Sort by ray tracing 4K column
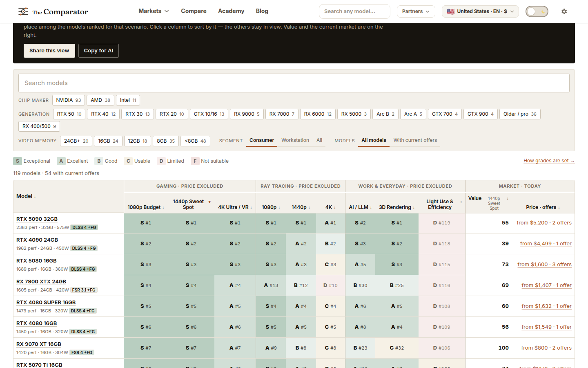Image resolution: width=588 pixels, height=368 pixels. click(330, 207)
